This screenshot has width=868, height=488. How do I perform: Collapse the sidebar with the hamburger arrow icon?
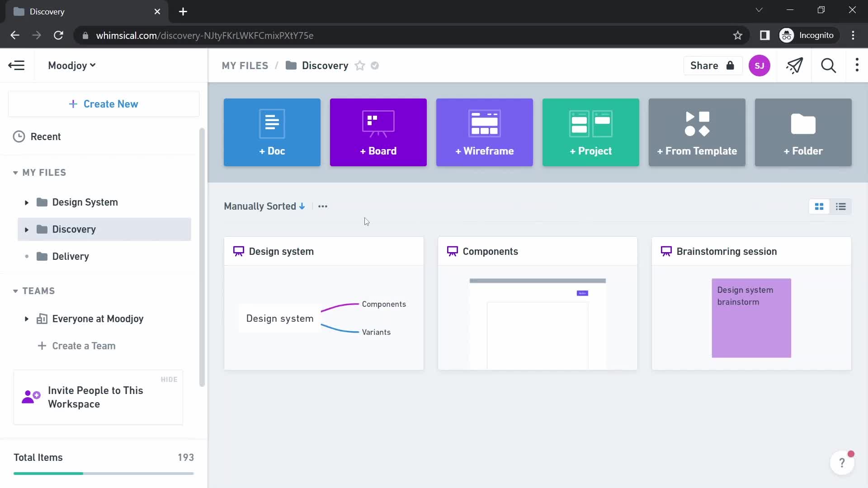(x=17, y=66)
